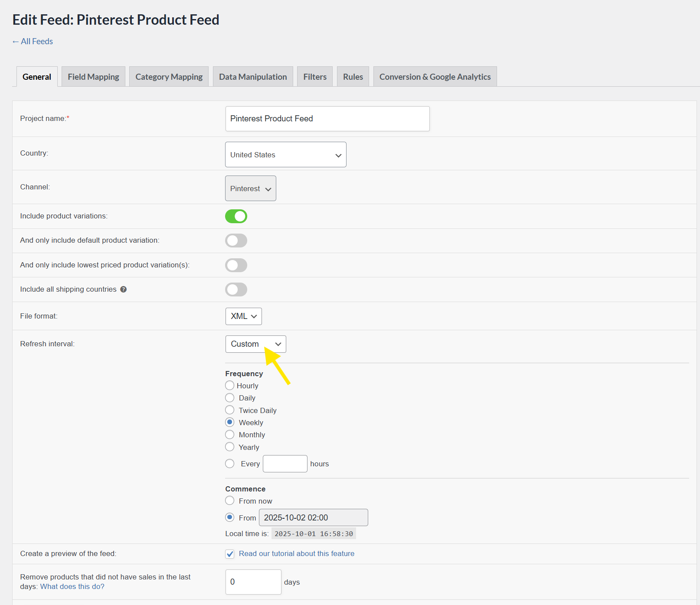Enable only default product variation toggle
Viewport: 700px width, 605px height.
(236, 241)
